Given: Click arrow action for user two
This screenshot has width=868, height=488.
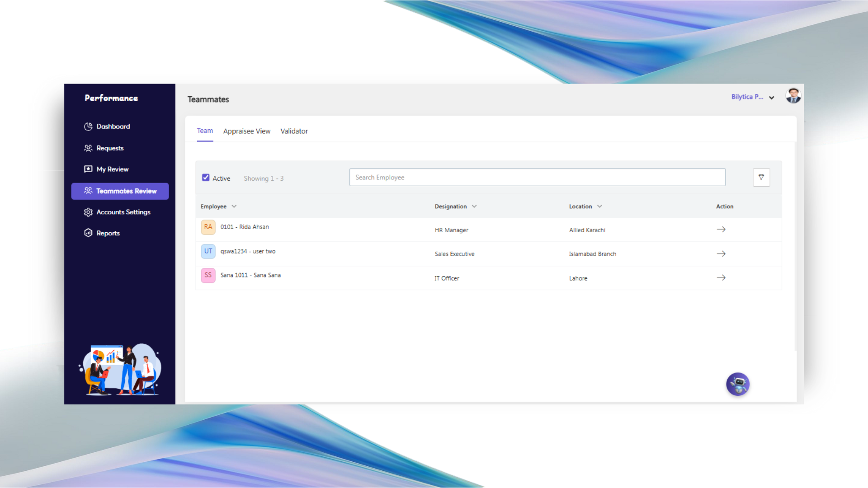Looking at the screenshot, I should pyautogui.click(x=721, y=254).
